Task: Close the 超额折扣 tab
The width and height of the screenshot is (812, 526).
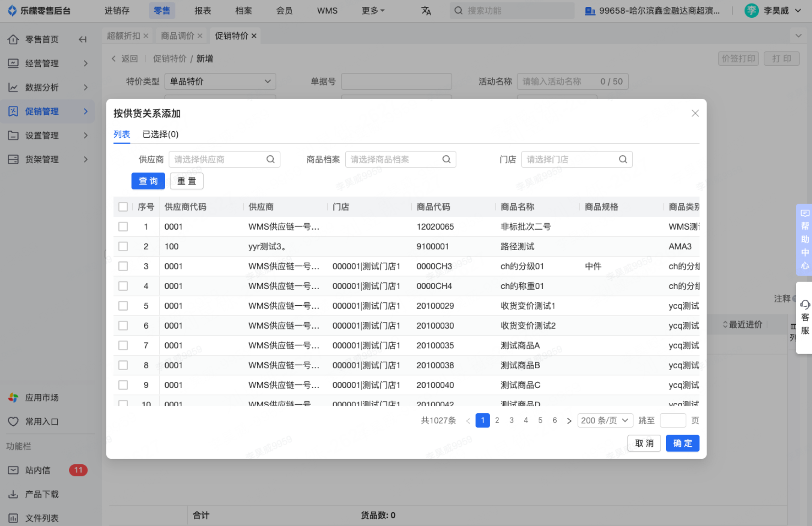Action: coord(146,36)
